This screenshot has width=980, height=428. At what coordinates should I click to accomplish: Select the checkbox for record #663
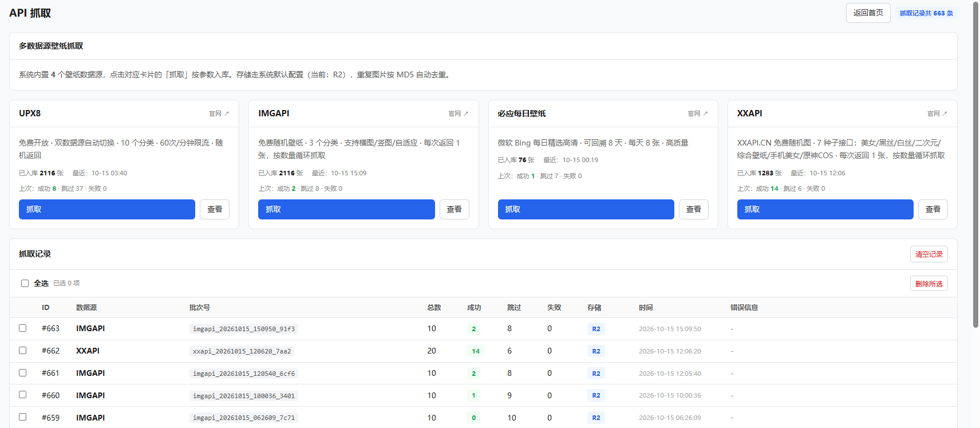click(23, 328)
